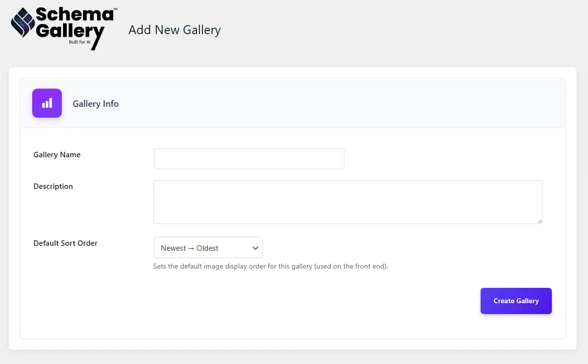Click the Schema Gallery logo
This screenshot has width=588, height=364.
click(62, 27)
